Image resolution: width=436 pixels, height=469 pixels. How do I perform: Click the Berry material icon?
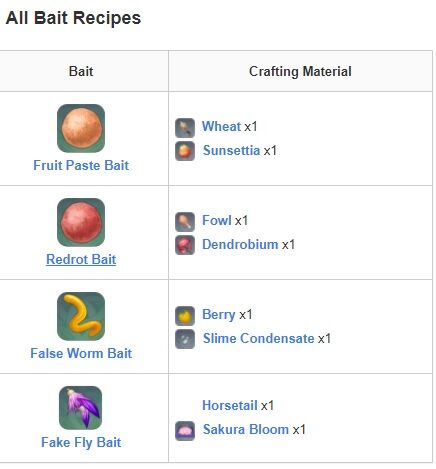click(x=185, y=316)
